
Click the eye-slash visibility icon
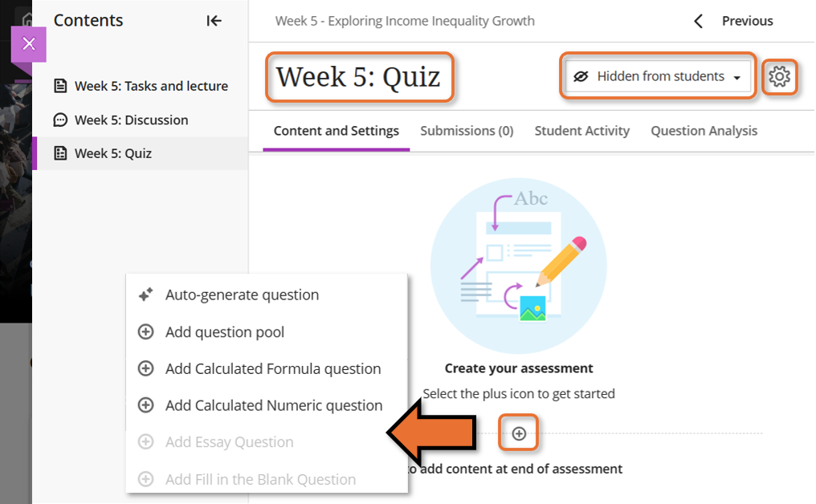click(581, 77)
